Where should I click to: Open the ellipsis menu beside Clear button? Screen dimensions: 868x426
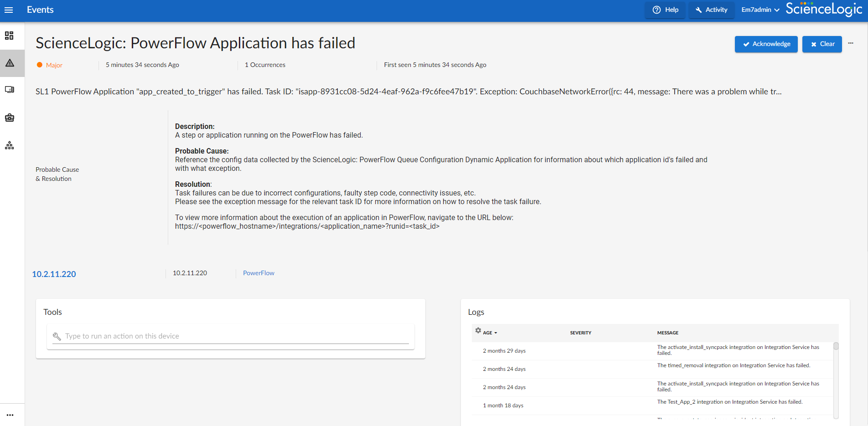(851, 43)
